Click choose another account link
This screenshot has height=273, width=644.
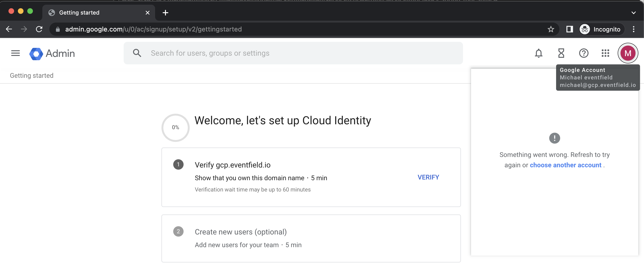pyautogui.click(x=565, y=165)
